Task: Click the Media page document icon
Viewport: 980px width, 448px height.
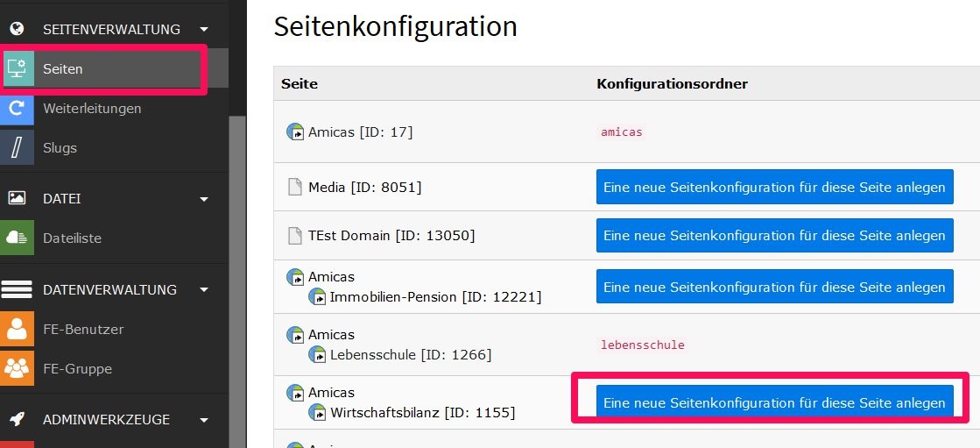Action: click(x=295, y=187)
